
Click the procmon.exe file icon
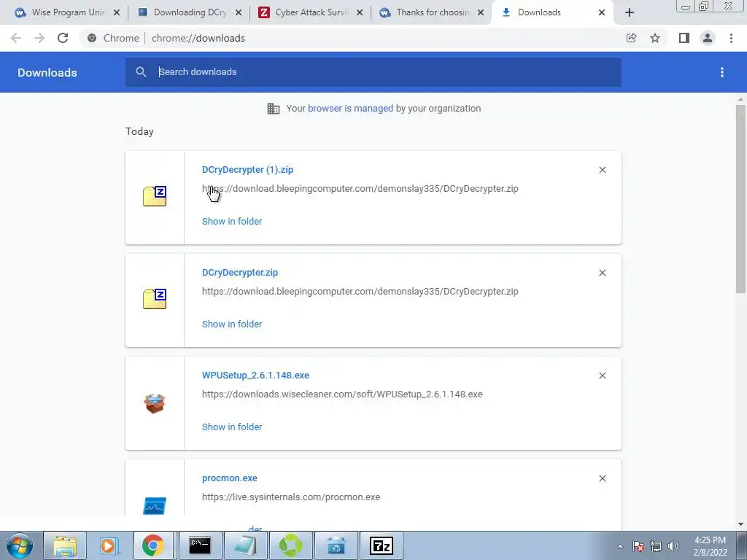click(155, 506)
